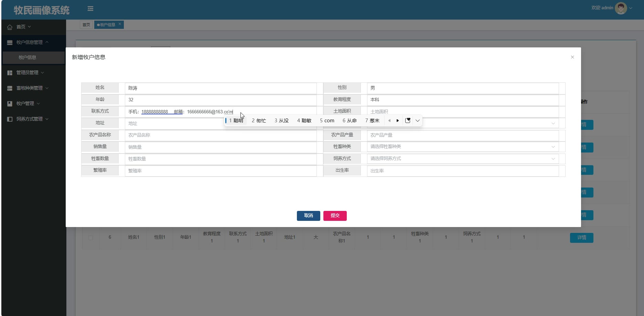Click the 牲畜数量 input field
644x316 pixels.
point(221,159)
